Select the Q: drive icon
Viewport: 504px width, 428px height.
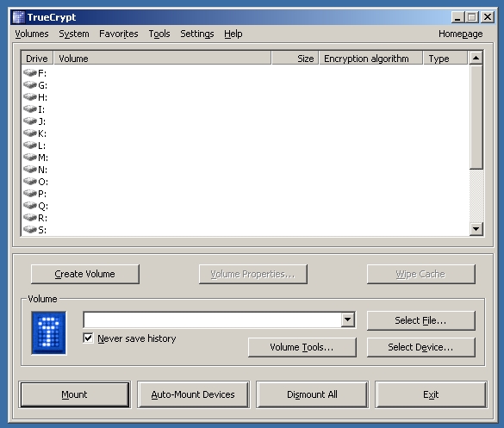(30, 206)
